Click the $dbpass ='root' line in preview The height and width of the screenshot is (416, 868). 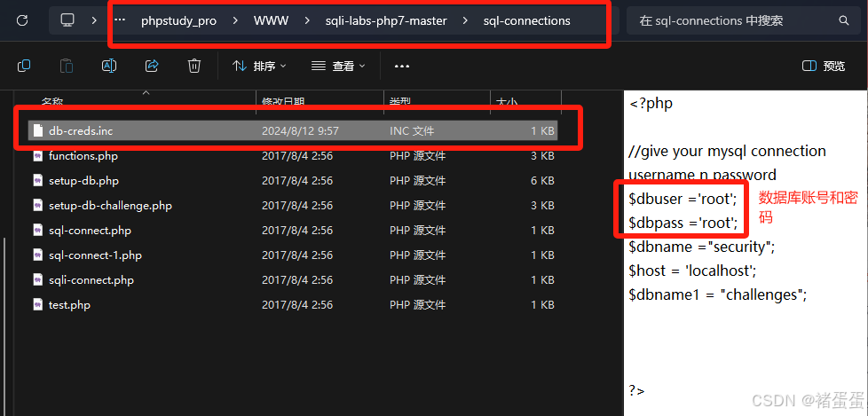pos(683,223)
